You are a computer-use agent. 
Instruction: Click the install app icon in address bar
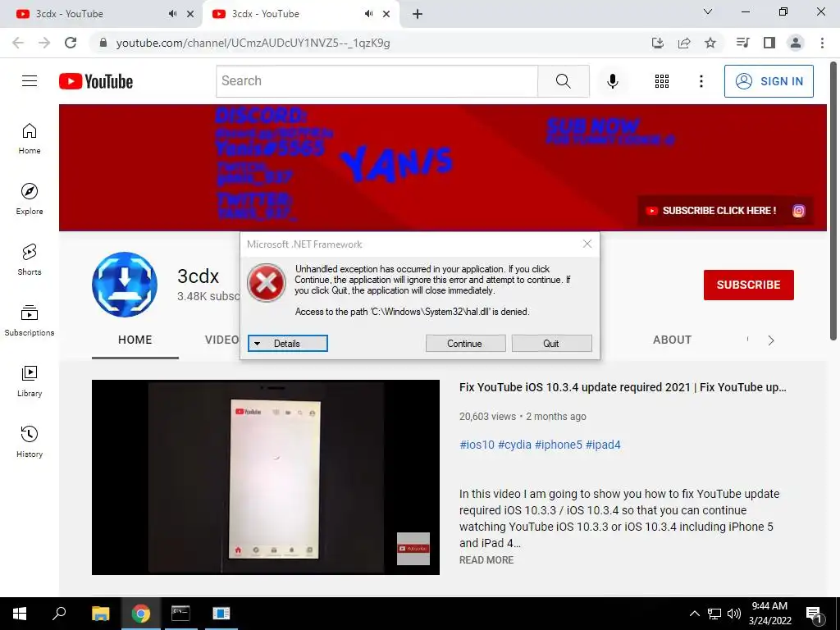tap(658, 43)
